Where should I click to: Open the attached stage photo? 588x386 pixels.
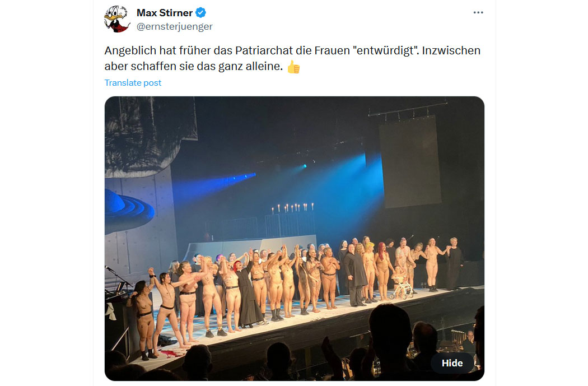pyautogui.click(x=295, y=239)
